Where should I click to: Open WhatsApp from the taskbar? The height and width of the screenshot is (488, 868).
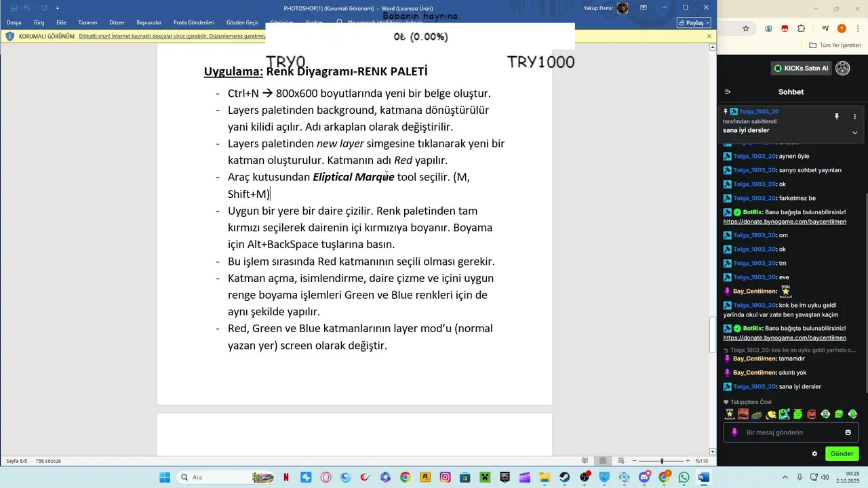(684, 477)
